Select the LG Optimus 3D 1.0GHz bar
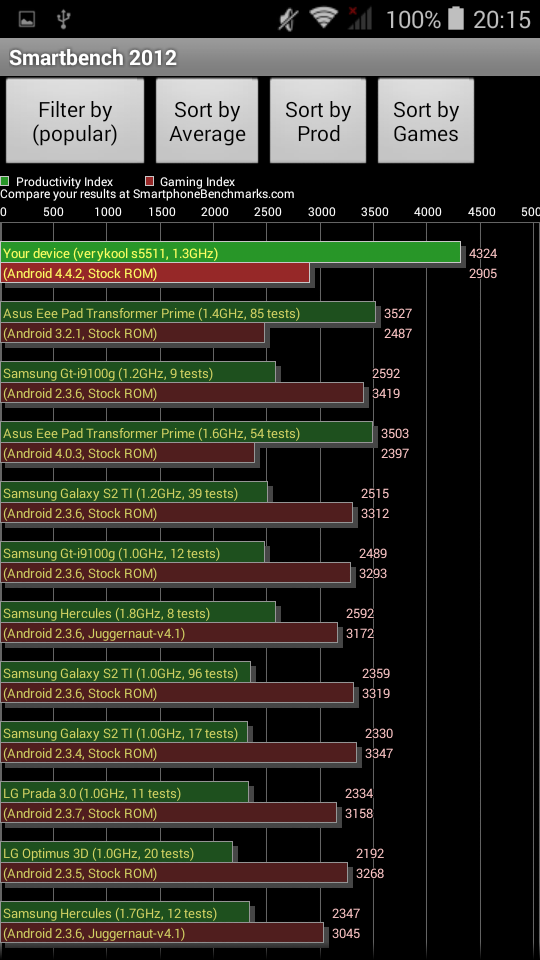Image resolution: width=540 pixels, height=960 pixels. [117, 852]
